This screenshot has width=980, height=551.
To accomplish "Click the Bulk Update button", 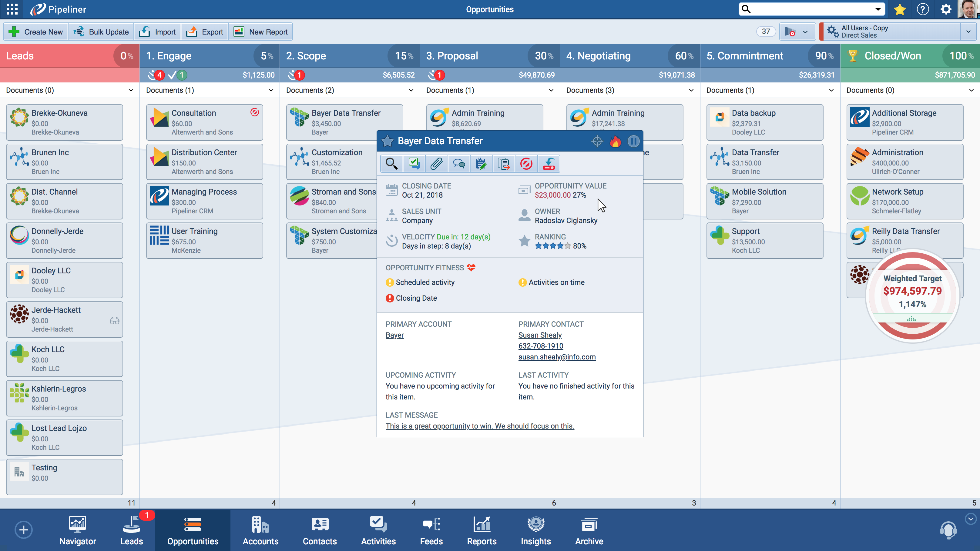I will pyautogui.click(x=101, y=32).
